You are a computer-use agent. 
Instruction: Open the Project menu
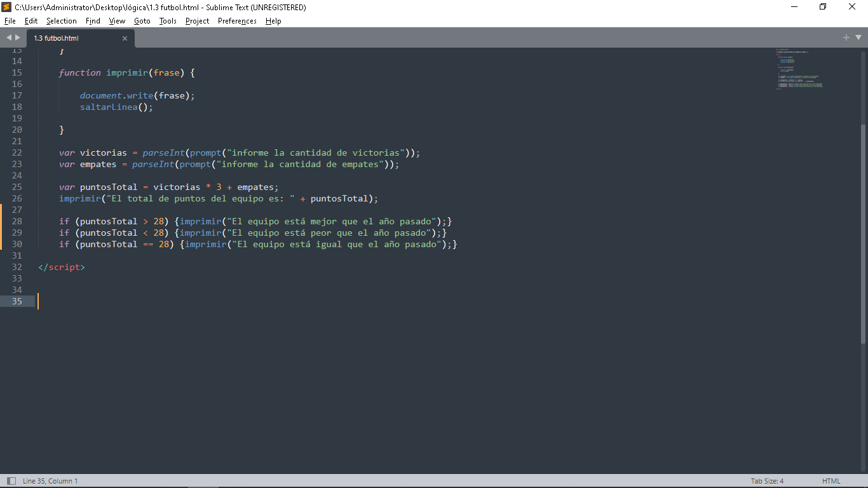coord(197,21)
